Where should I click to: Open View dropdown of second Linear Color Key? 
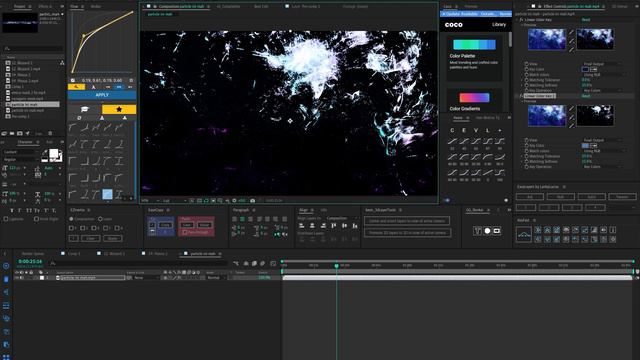[x=602, y=140]
